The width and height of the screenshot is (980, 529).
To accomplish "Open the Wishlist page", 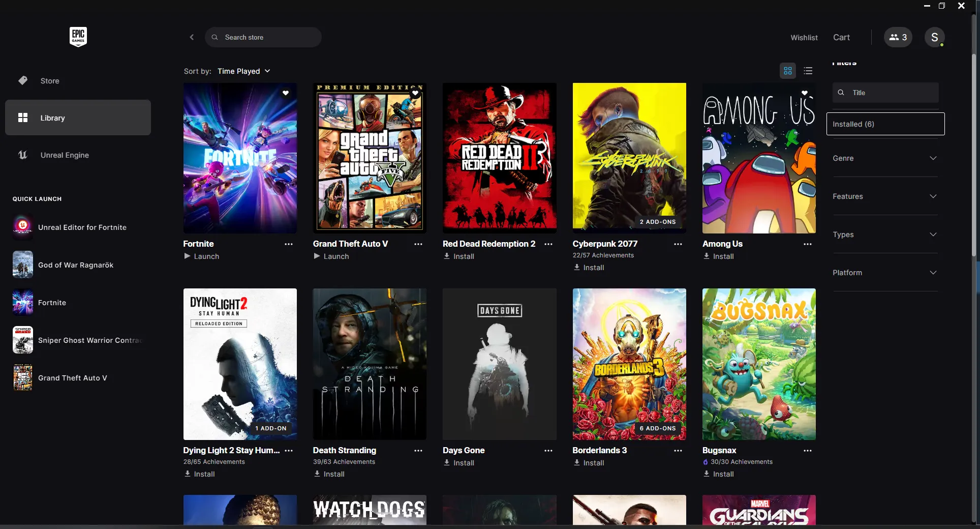I will pyautogui.click(x=804, y=37).
